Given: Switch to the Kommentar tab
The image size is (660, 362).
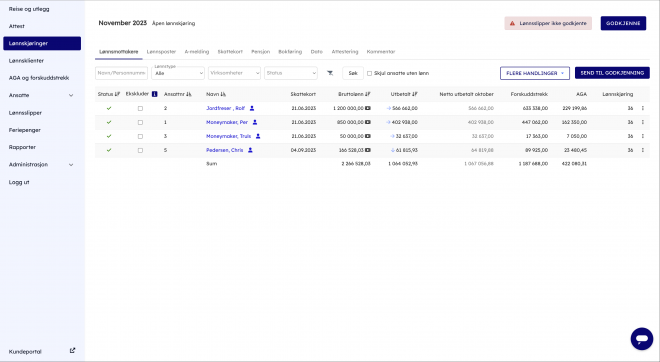Looking at the screenshot, I should pos(381,52).
